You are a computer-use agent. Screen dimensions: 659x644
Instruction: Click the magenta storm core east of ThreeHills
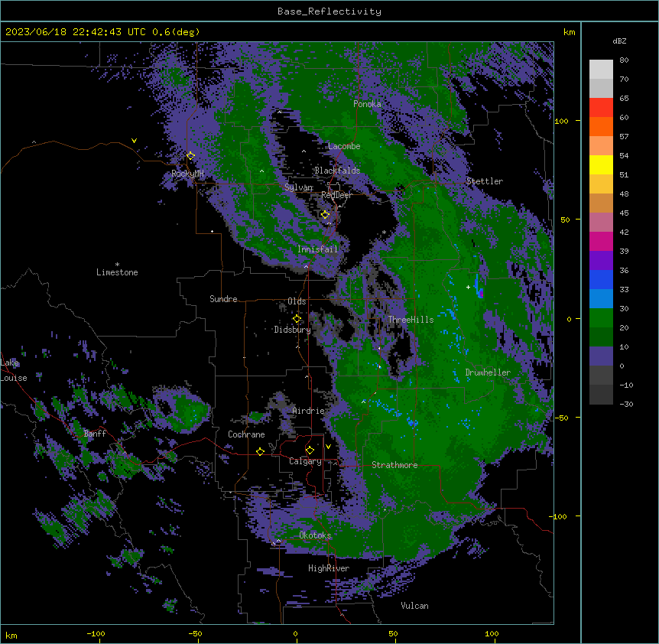[x=481, y=293]
